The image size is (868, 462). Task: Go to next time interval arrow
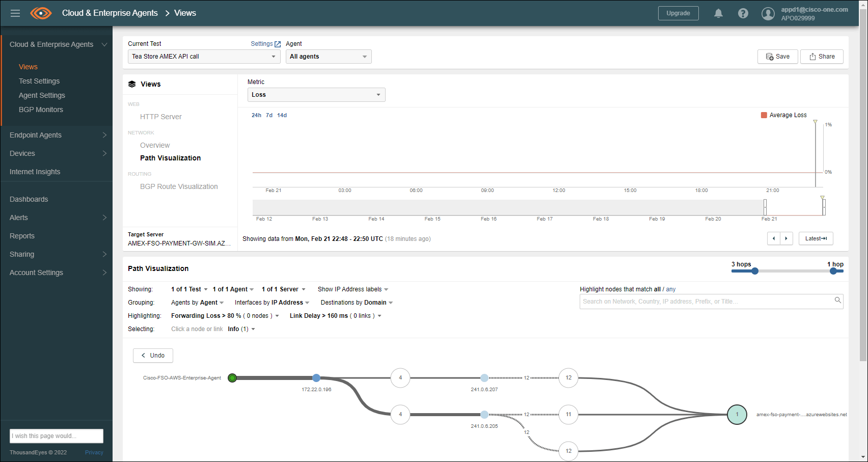click(x=786, y=238)
